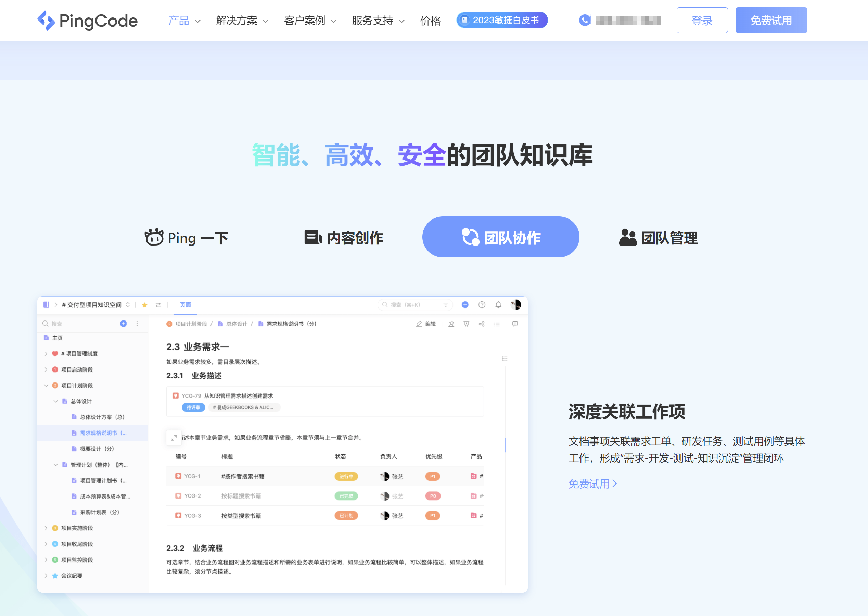Click the outline list icon in toolbar

(497, 324)
